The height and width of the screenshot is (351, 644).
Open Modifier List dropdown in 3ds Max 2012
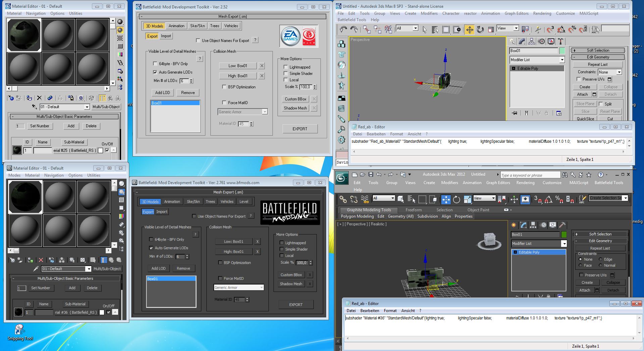[539, 244]
